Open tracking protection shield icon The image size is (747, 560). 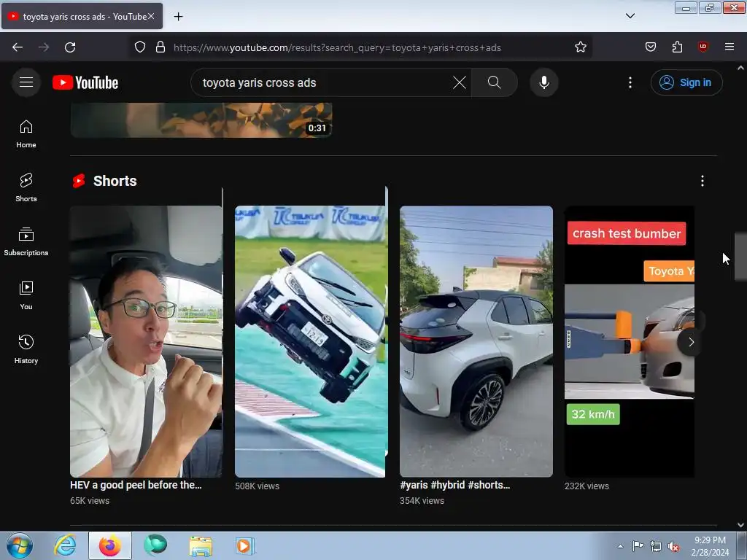[139, 47]
